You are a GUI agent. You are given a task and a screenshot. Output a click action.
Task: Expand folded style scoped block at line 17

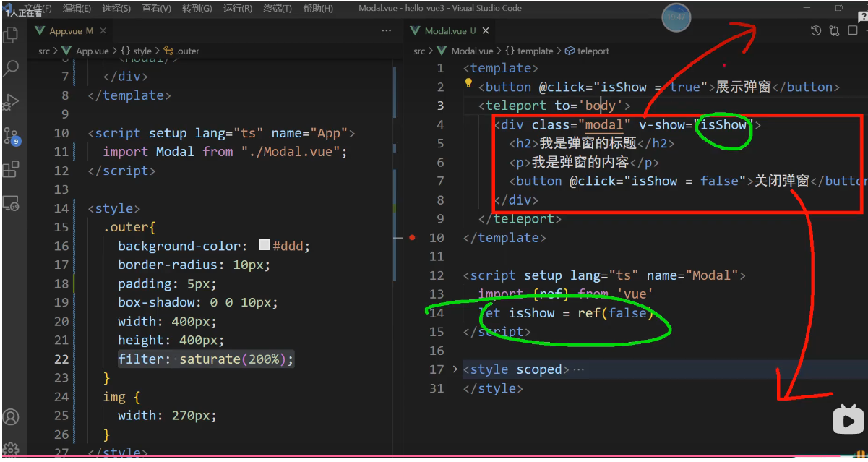tap(455, 369)
